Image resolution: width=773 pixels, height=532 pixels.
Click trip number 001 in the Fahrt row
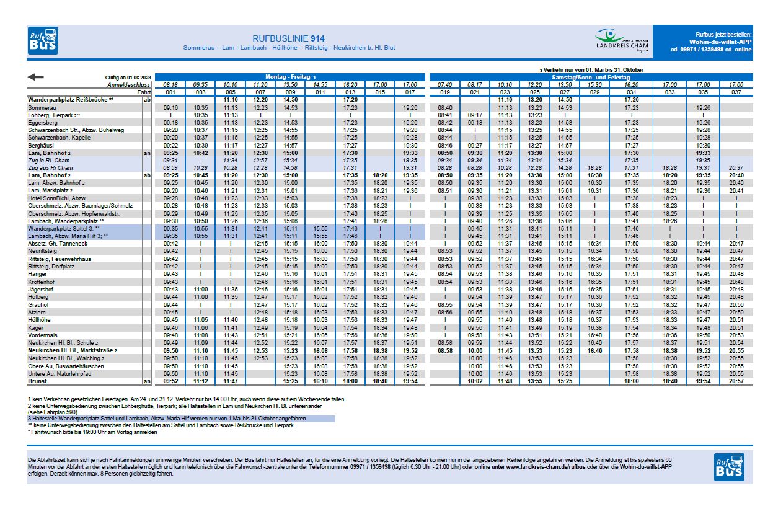click(x=170, y=92)
